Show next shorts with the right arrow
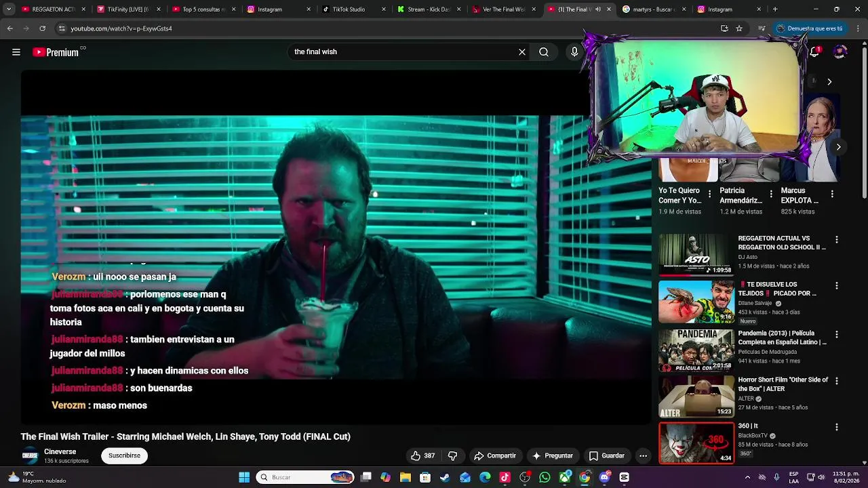This screenshot has width=868, height=488. (838, 147)
